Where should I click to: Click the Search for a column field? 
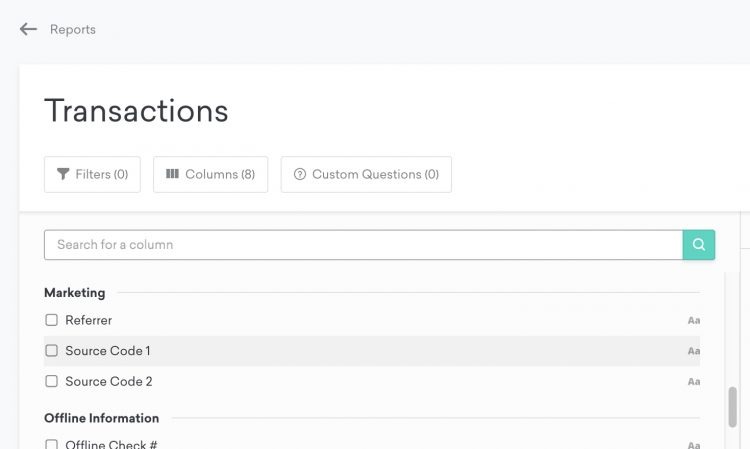click(x=363, y=245)
